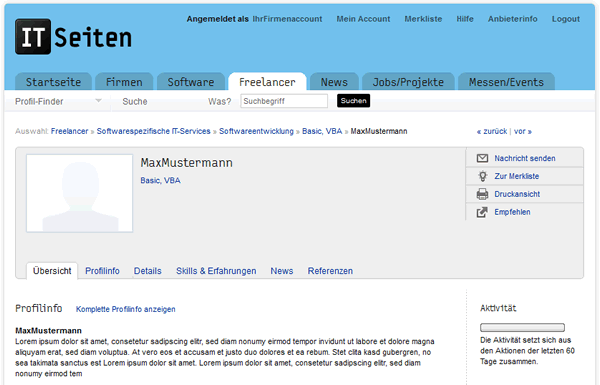600x385 pixels.
Task: Click the Softwareentwicklung breadcrumb link
Action: [x=256, y=131]
